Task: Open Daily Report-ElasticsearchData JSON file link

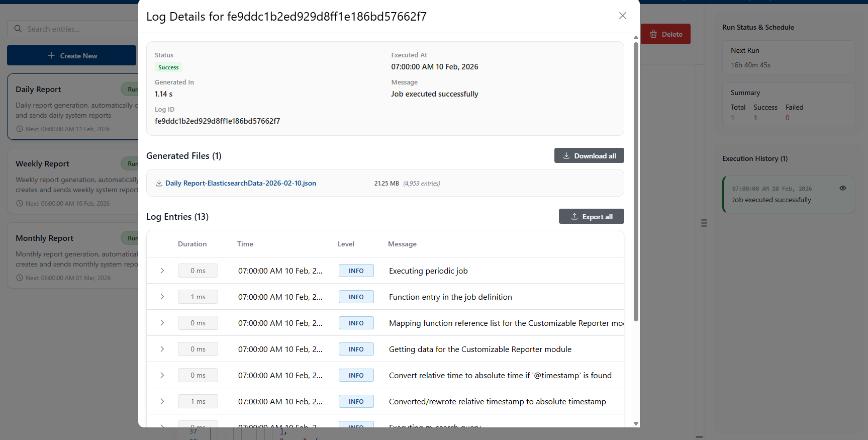Action: [x=240, y=184]
